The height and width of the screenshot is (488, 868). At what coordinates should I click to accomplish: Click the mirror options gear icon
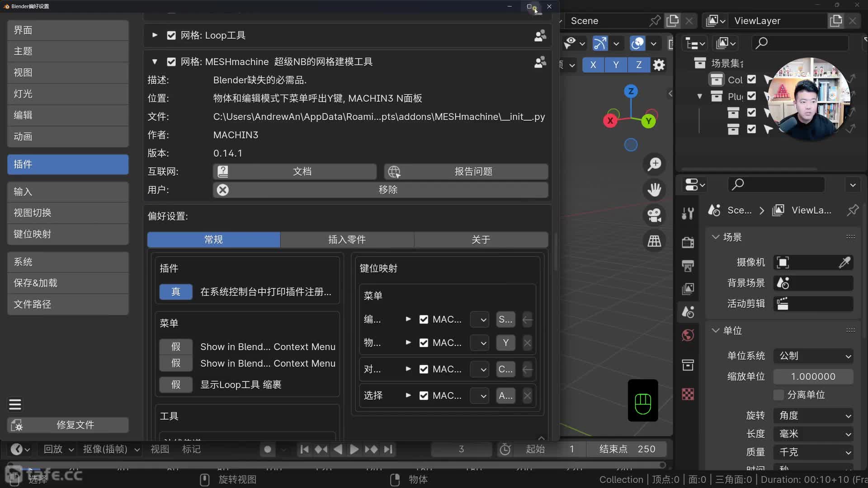(x=659, y=65)
